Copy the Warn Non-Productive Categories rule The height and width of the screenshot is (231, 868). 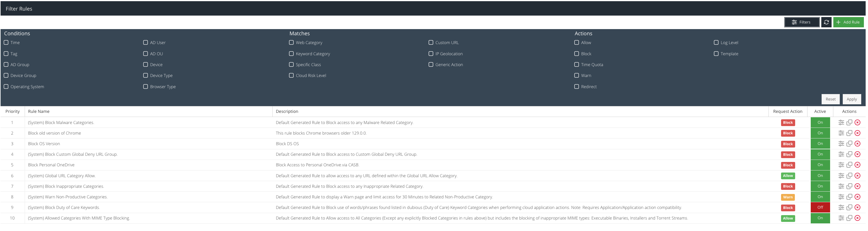pos(849,197)
